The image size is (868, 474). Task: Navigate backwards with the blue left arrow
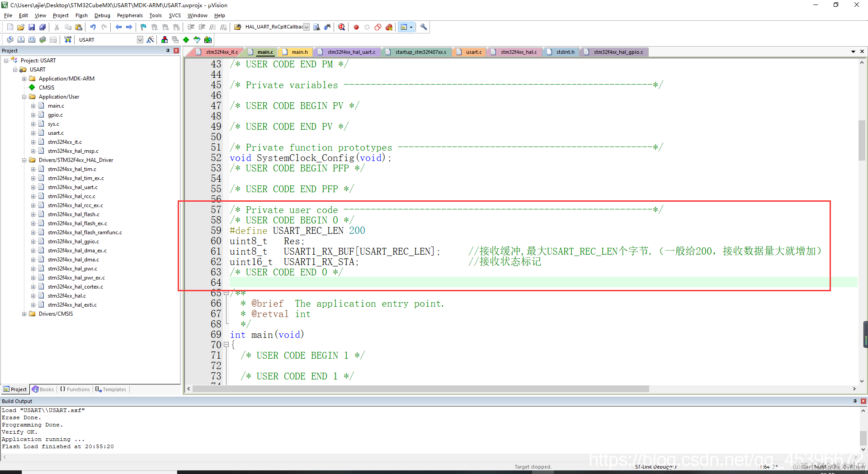(x=118, y=27)
